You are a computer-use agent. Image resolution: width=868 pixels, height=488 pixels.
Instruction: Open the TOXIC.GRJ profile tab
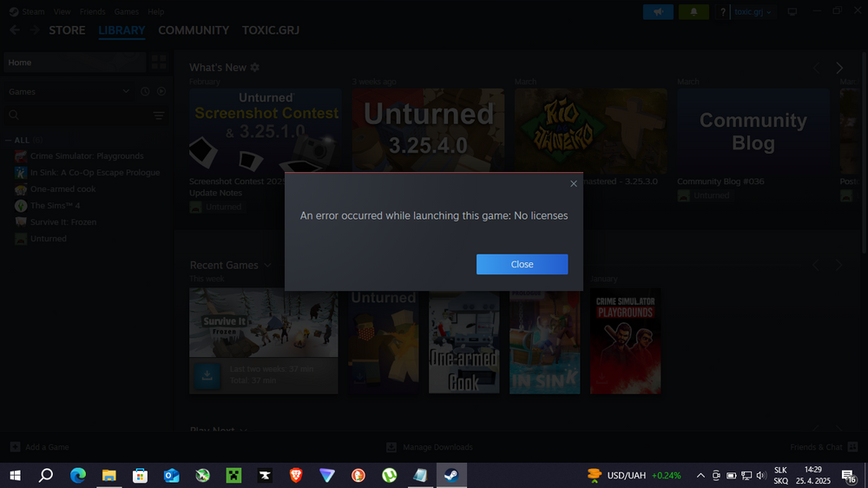point(271,30)
